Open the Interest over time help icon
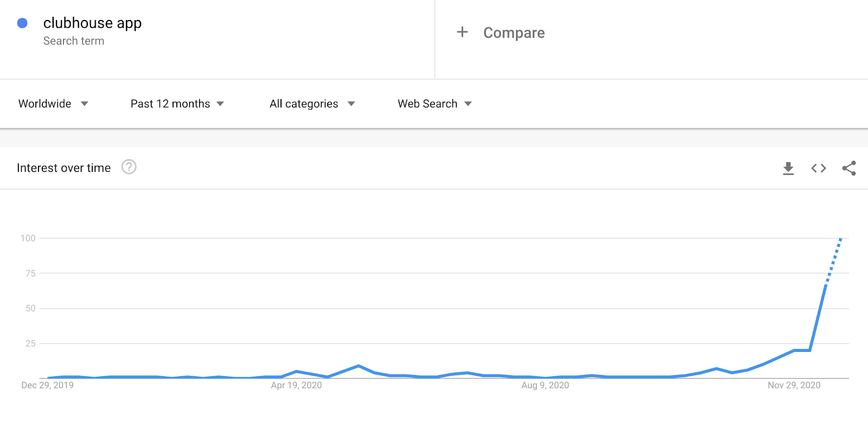 [129, 167]
